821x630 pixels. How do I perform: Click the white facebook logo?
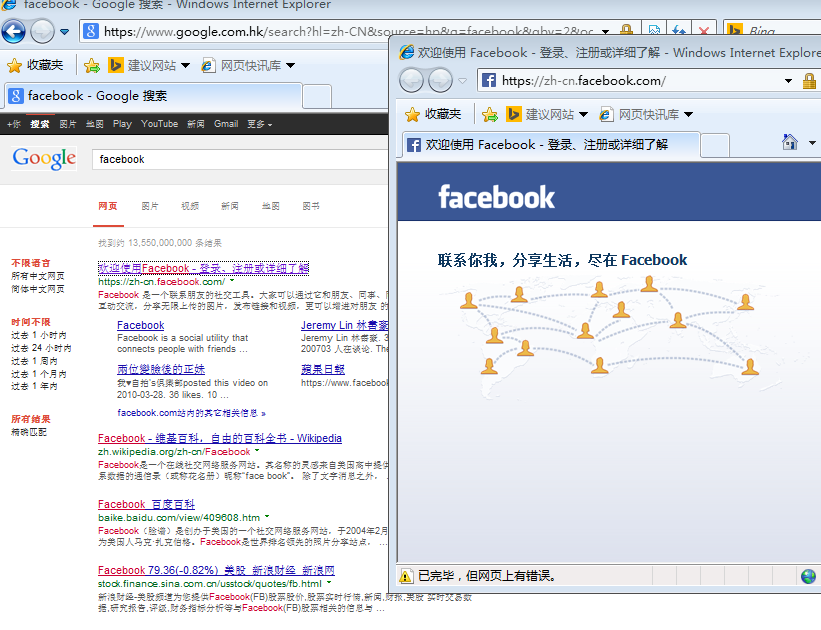(x=496, y=197)
